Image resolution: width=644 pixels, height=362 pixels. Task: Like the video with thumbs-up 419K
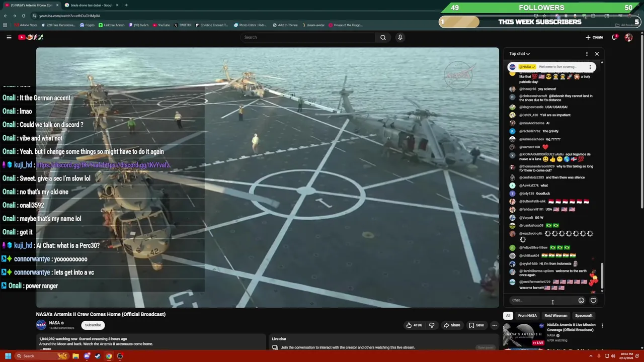point(415,325)
